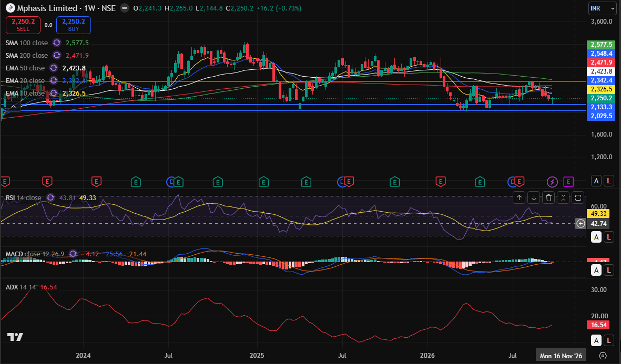Toggle log scale L in the ADX pane
621x364 pixels.
[609, 340]
